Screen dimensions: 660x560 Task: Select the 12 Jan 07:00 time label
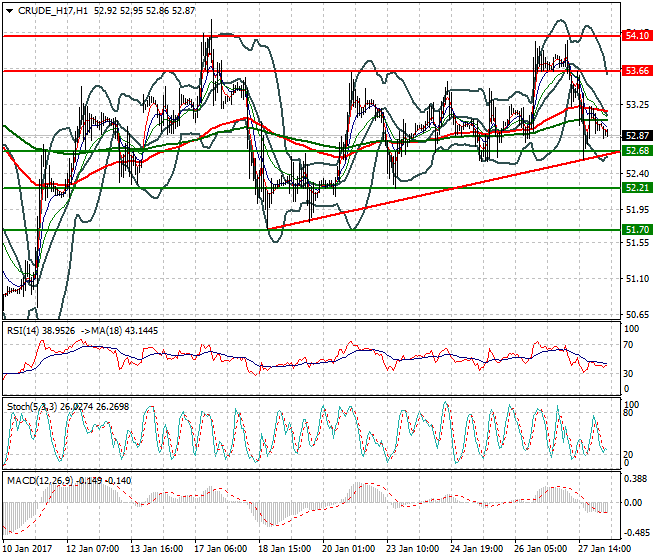point(93,549)
